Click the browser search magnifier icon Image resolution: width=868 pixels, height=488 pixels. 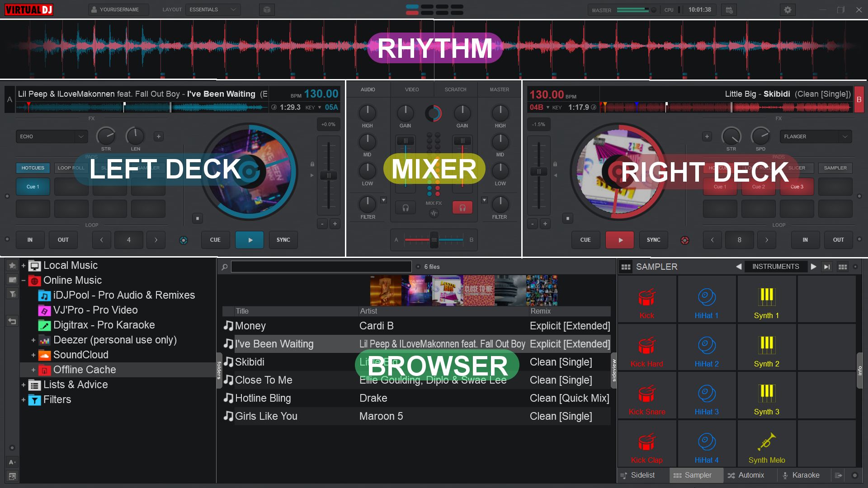tap(224, 267)
